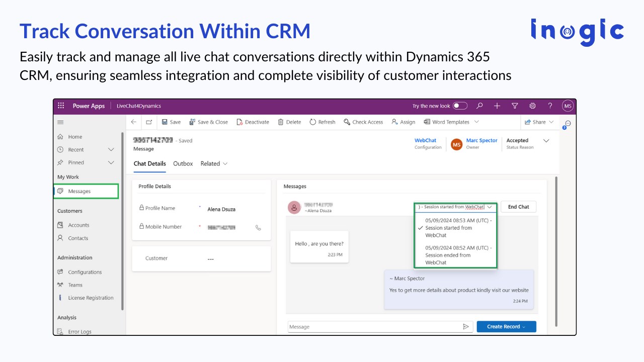Delete the message record
Image resolution: width=644 pixels, height=362 pixels.
click(x=289, y=122)
